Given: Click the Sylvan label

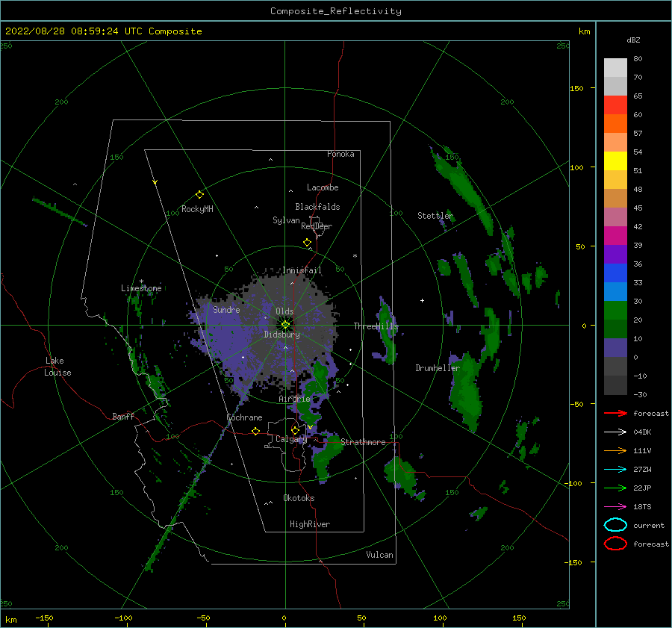Looking at the screenshot, I should point(286,220).
